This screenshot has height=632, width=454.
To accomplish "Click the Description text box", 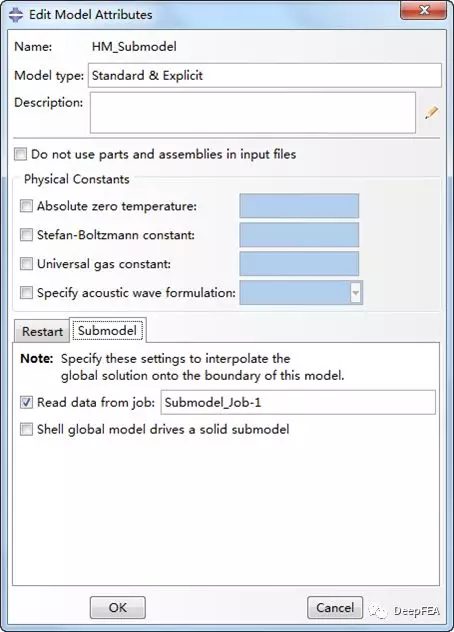I will pos(252,112).
